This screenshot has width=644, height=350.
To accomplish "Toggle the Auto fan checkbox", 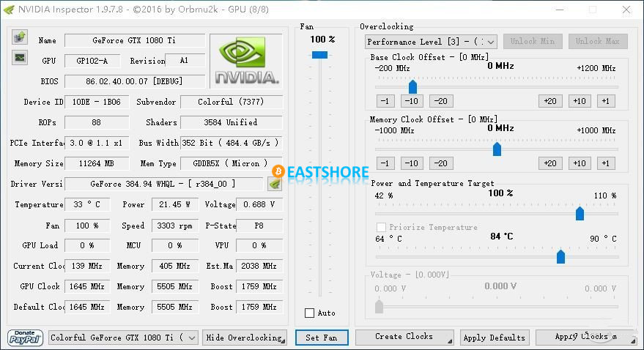I will pyautogui.click(x=310, y=313).
